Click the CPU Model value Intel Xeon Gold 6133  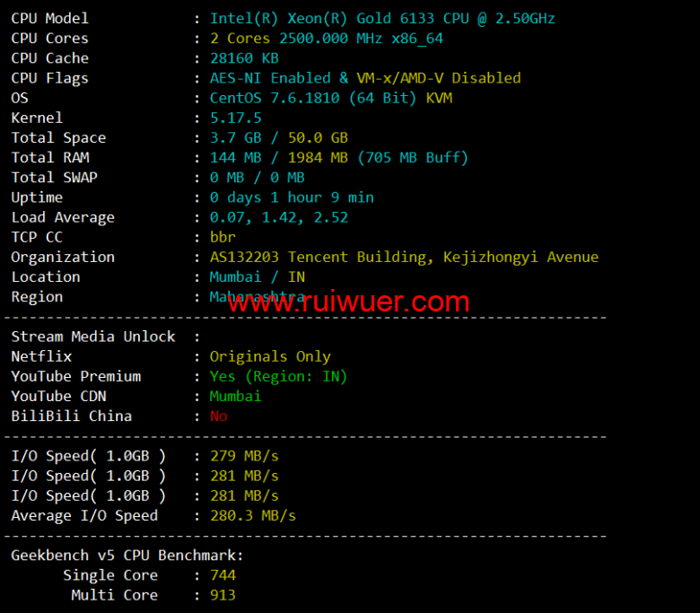point(382,19)
